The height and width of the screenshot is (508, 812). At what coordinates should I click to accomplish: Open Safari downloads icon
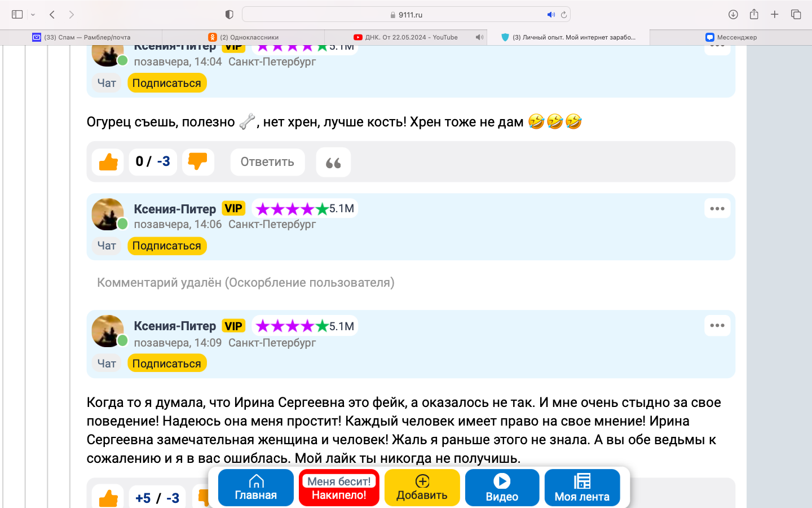tap(733, 15)
